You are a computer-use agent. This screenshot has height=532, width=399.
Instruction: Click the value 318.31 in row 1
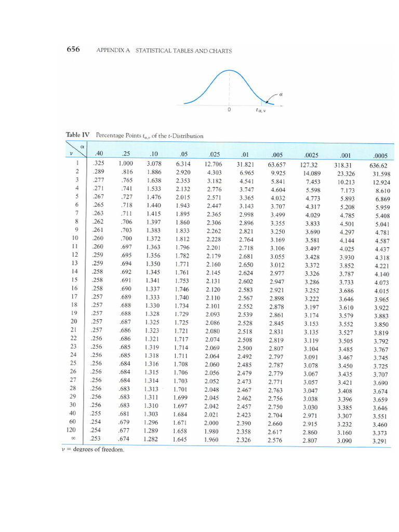tap(343, 165)
